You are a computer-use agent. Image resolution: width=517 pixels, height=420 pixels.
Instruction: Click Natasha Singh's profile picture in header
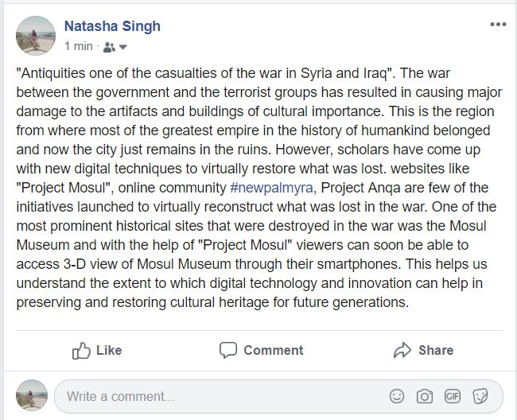click(36, 36)
